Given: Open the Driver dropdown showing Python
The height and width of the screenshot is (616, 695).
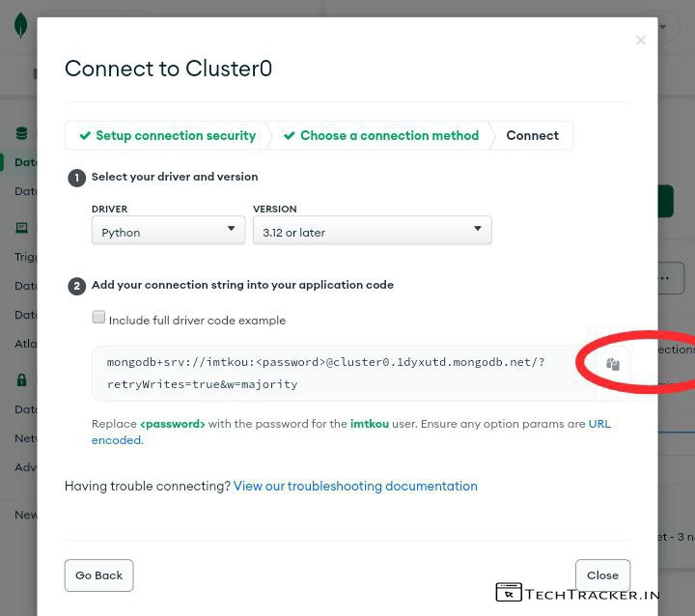Looking at the screenshot, I should click(168, 231).
